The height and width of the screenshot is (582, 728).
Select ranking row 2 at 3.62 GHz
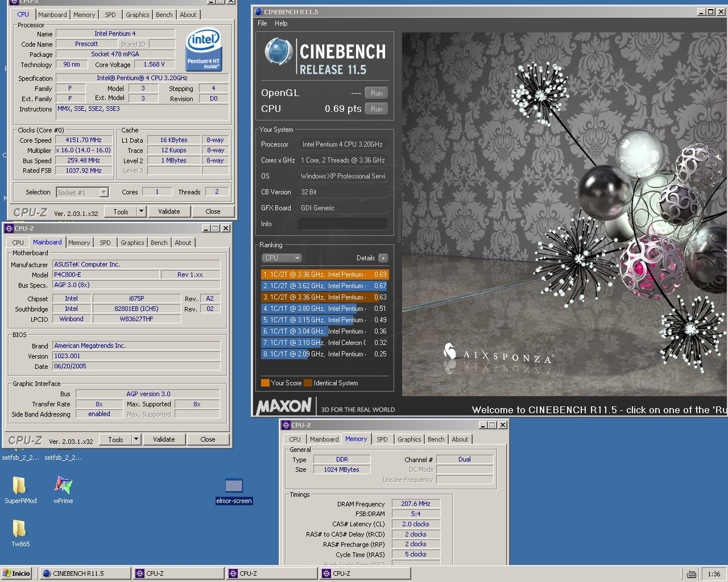tap(325, 286)
